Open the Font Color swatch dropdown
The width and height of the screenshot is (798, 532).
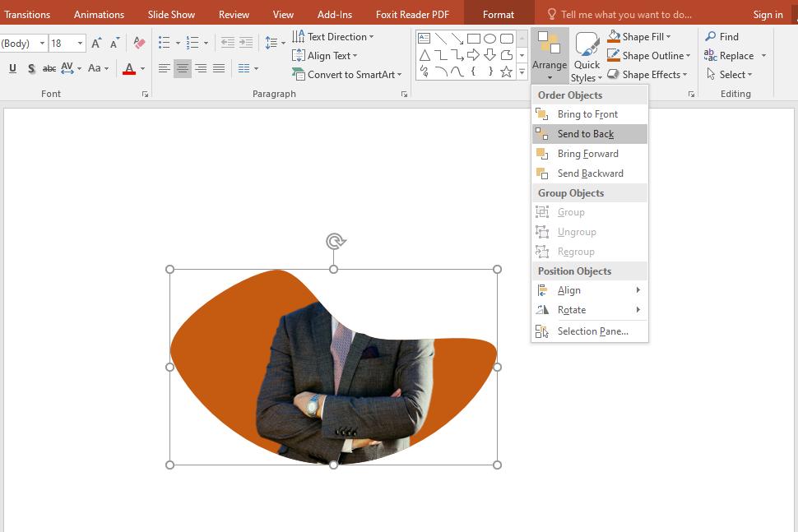click(x=142, y=69)
